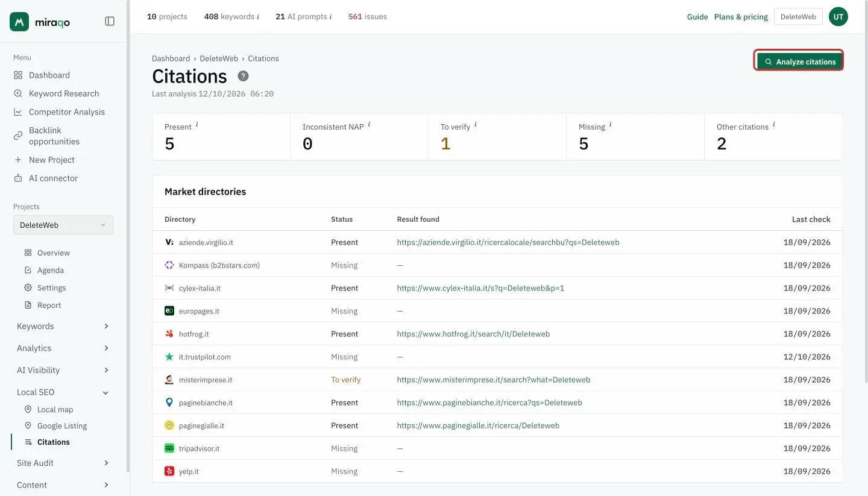The height and width of the screenshot is (496, 868).
Task: Click the tripadvisor logo icon
Action: (169, 448)
